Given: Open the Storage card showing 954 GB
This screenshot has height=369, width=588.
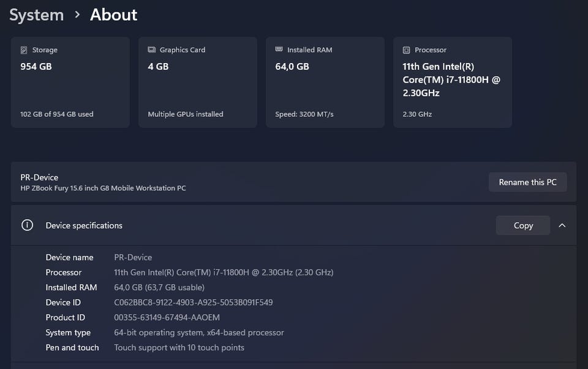Looking at the screenshot, I should pos(70,82).
